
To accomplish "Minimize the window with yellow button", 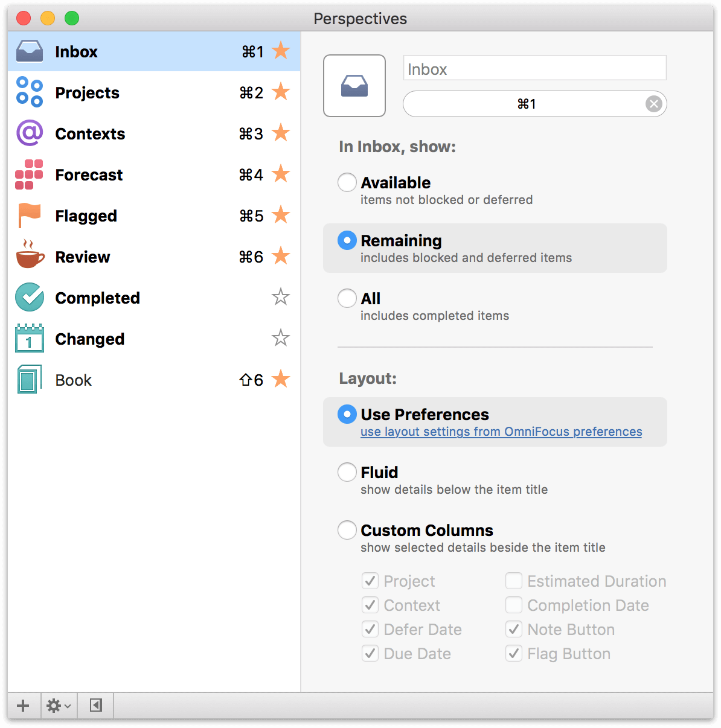I will point(48,18).
